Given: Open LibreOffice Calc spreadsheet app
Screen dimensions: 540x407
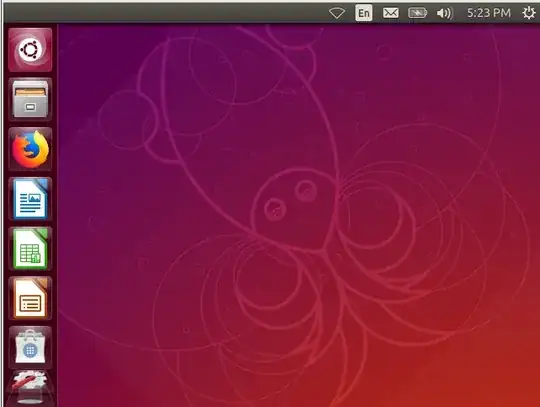Looking at the screenshot, I should (x=30, y=248).
